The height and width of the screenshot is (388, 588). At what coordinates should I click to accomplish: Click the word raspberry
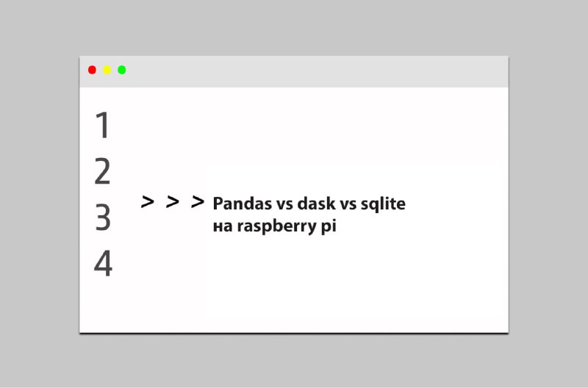[x=276, y=226]
